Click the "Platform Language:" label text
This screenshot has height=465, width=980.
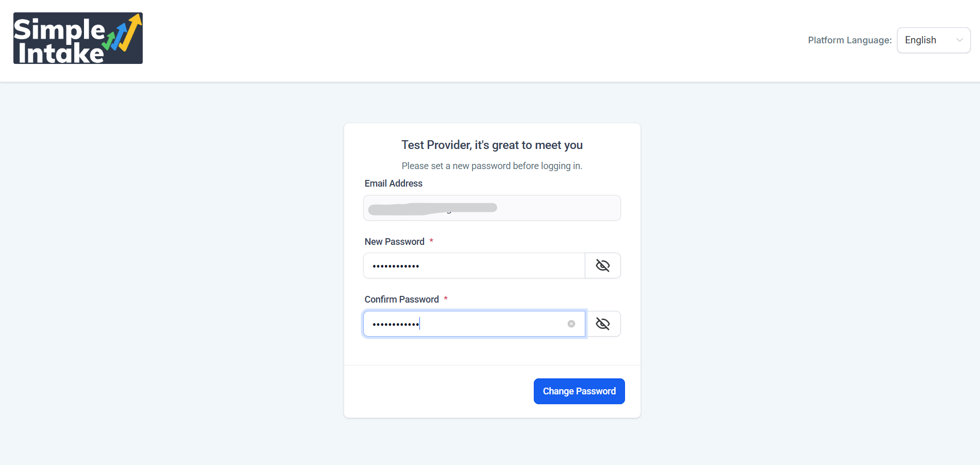(x=849, y=40)
